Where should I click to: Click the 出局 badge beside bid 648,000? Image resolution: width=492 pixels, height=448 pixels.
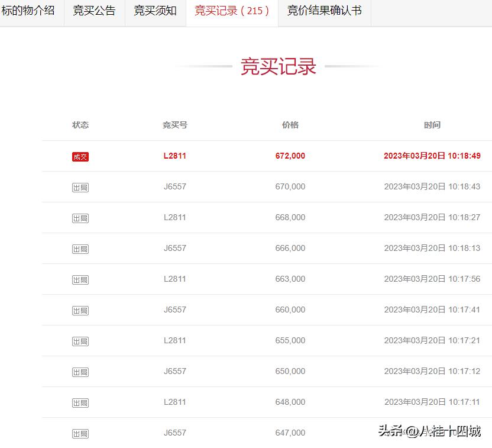tap(80, 402)
